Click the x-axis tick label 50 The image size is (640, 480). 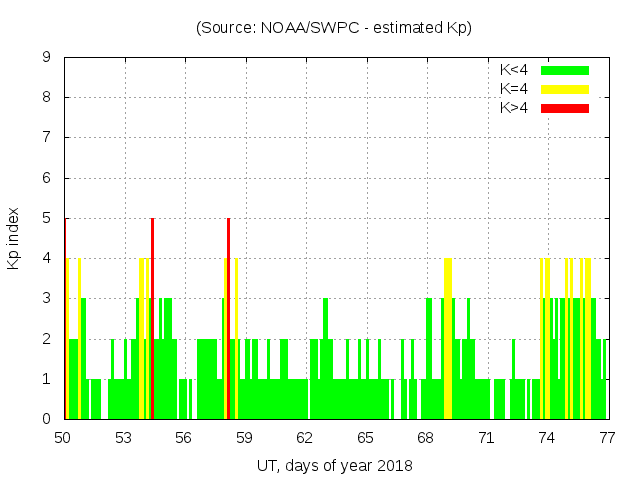[63, 437]
